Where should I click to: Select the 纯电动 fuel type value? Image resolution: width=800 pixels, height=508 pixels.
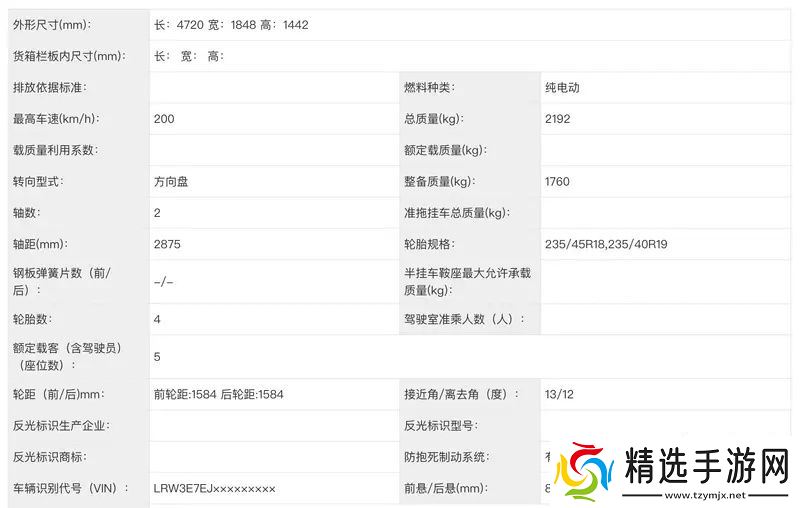pyautogui.click(x=562, y=88)
